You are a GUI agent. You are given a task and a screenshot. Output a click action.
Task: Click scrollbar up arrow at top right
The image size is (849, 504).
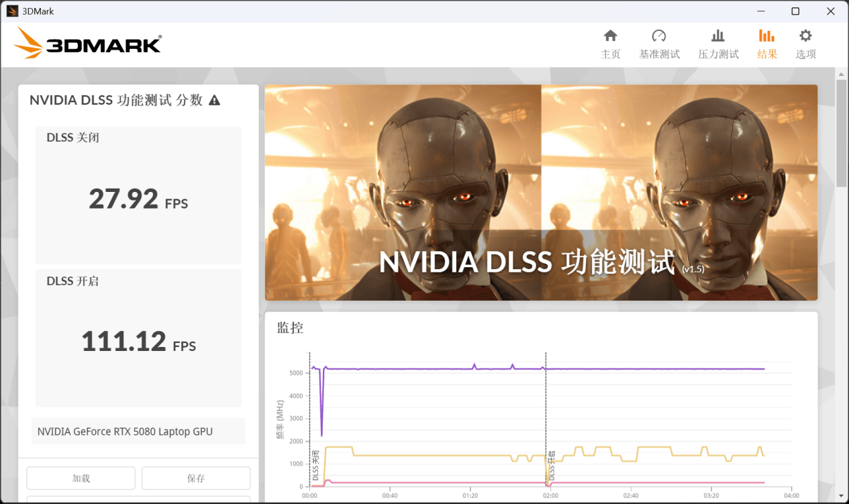pyautogui.click(x=842, y=73)
